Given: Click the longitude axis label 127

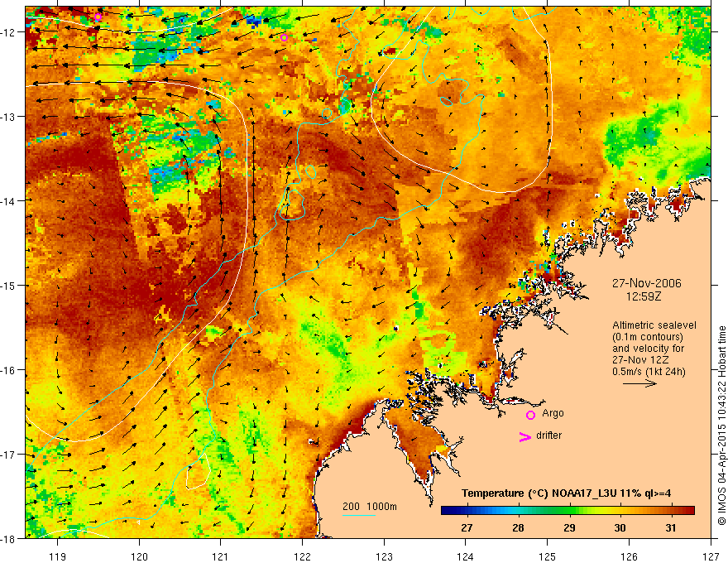Looking at the screenshot, I should click(711, 556).
